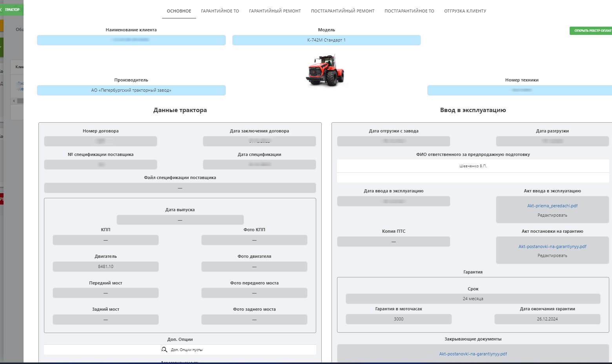The image size is (612, 364).
Task: Switch to the ОТГРУЗКА КЛИЕНТУ tab
Action: coord(465,11)
